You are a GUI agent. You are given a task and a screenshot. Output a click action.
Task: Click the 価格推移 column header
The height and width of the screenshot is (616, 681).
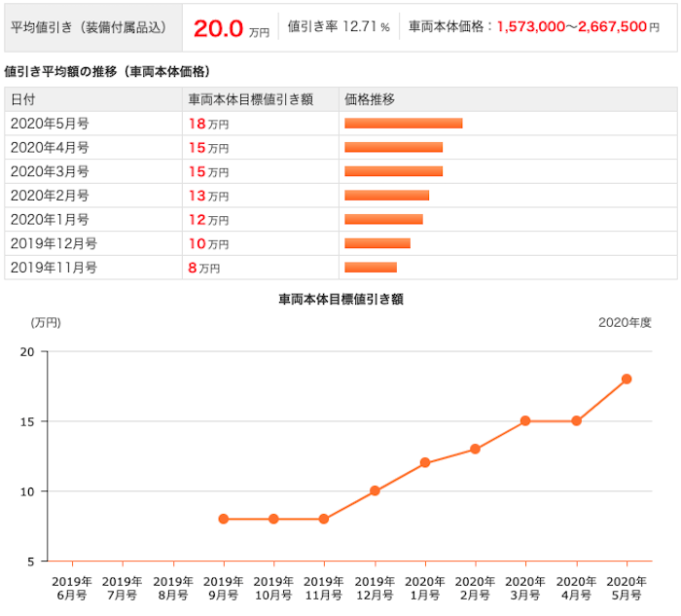[370, 99]
